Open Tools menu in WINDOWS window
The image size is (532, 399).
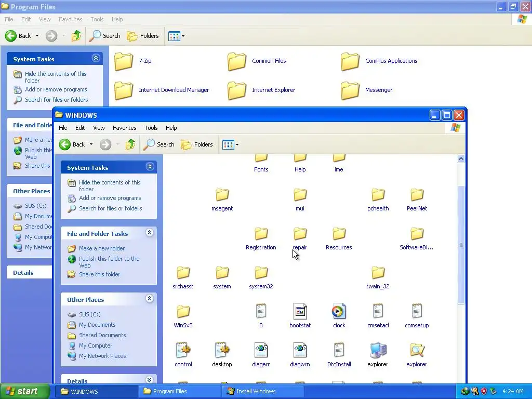(151, 128)
